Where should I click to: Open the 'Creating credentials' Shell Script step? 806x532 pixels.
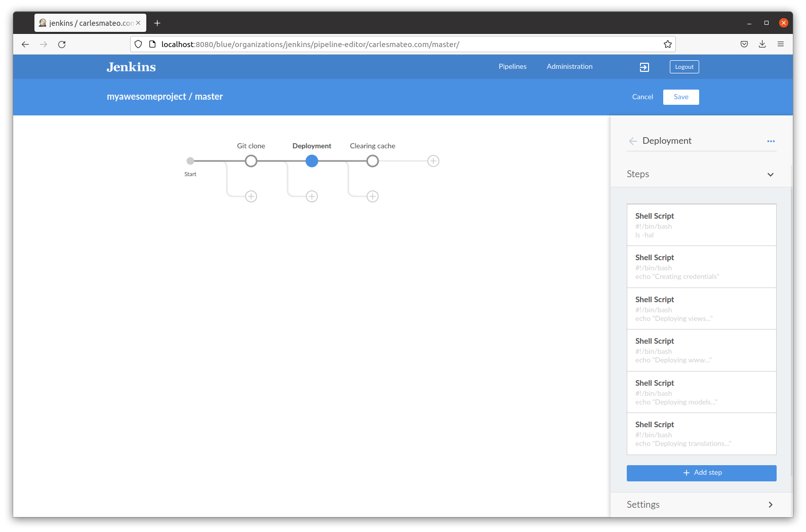[702, 267]
